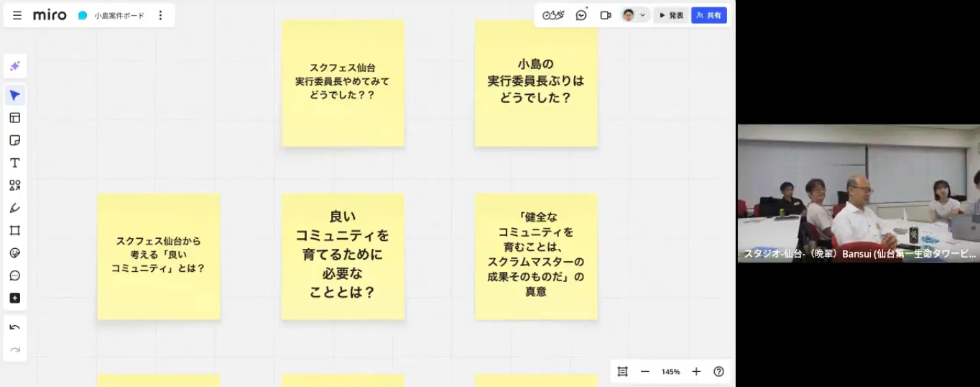The height and width of the screenshot is (387, 980).
Task: Select the arrow cursor tool
Action: [14, 96]
